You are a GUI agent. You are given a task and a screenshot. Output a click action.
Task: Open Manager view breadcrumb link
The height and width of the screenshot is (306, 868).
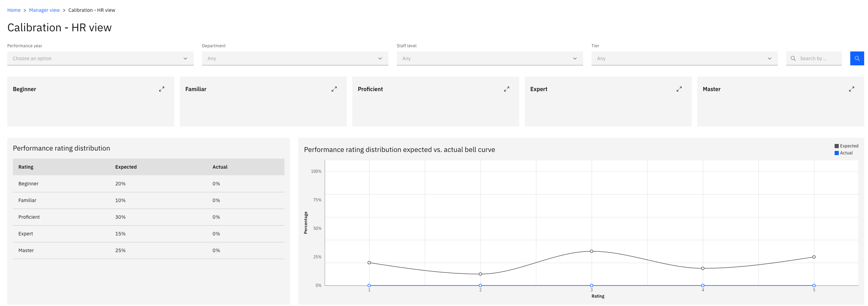45,10
